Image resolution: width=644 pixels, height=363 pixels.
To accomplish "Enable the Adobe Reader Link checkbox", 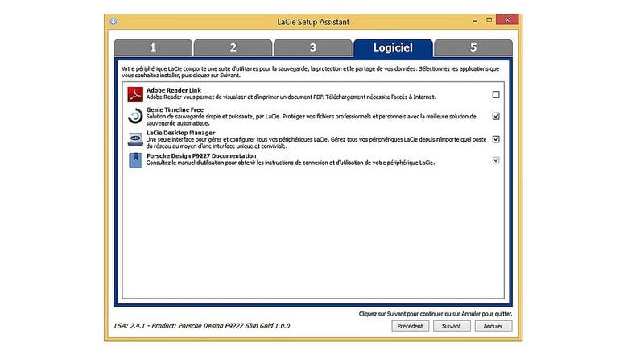I will [x=496, y=94].
